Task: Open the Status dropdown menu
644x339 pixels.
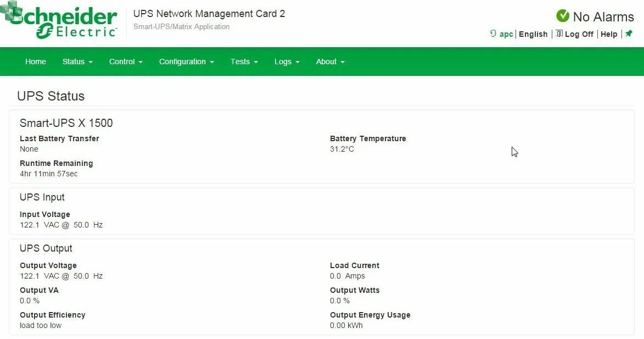Action: click(77, 62)
